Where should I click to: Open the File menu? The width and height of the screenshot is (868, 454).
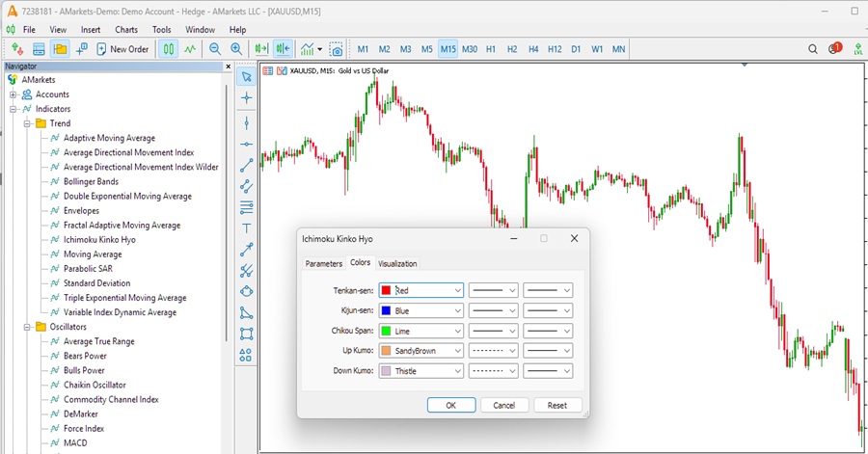29,30
